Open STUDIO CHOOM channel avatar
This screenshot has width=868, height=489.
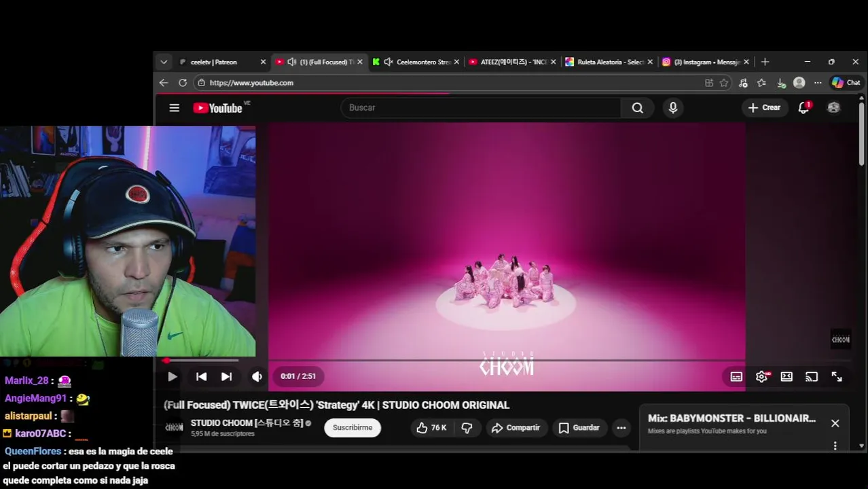coord(174,428)
